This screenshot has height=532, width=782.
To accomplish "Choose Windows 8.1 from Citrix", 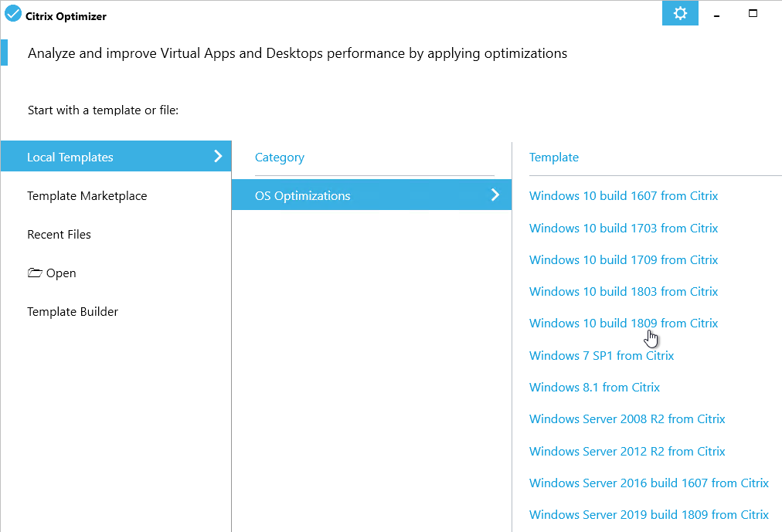I will pyautogui.click(x=594, y=388).
